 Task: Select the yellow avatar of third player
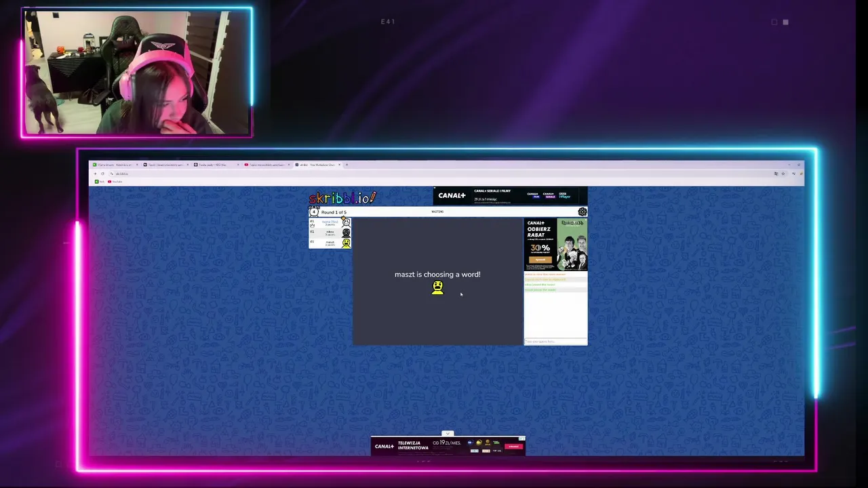click(x=346, y=243)
